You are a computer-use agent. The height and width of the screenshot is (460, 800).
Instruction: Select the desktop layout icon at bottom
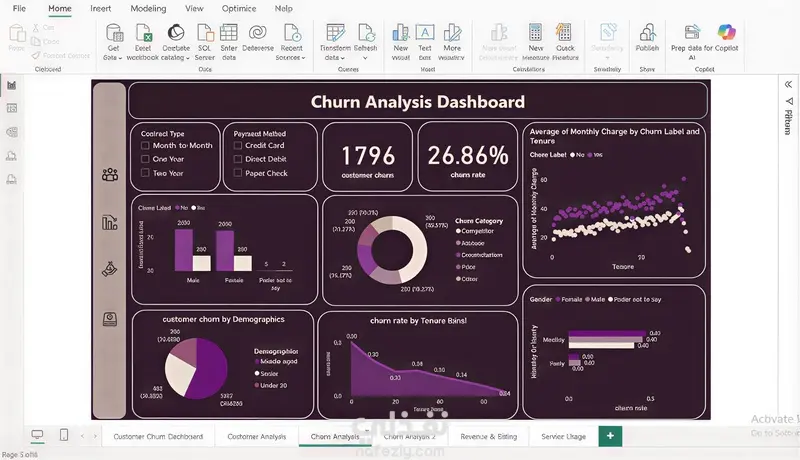coord(37,435)
